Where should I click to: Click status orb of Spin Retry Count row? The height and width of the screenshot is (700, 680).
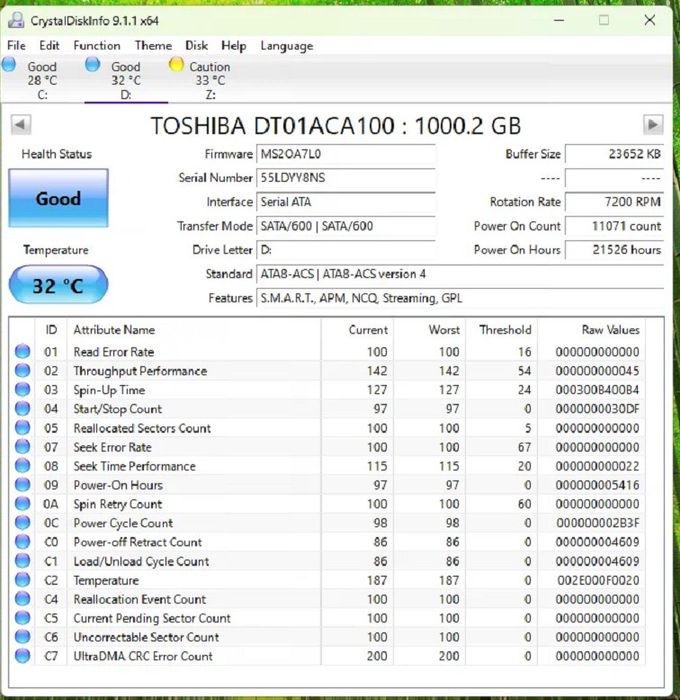tap(22, 504)
